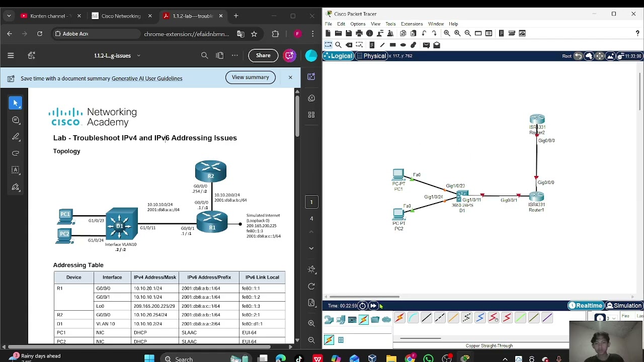Choose the Console cable connection
Screen dimensions: 644x362
click(x=413, y=318)
